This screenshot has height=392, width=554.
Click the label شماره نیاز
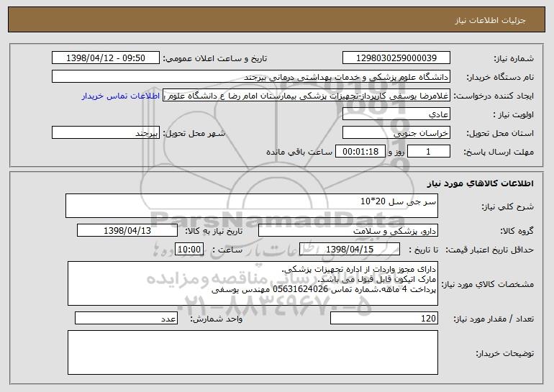[514, 59]
